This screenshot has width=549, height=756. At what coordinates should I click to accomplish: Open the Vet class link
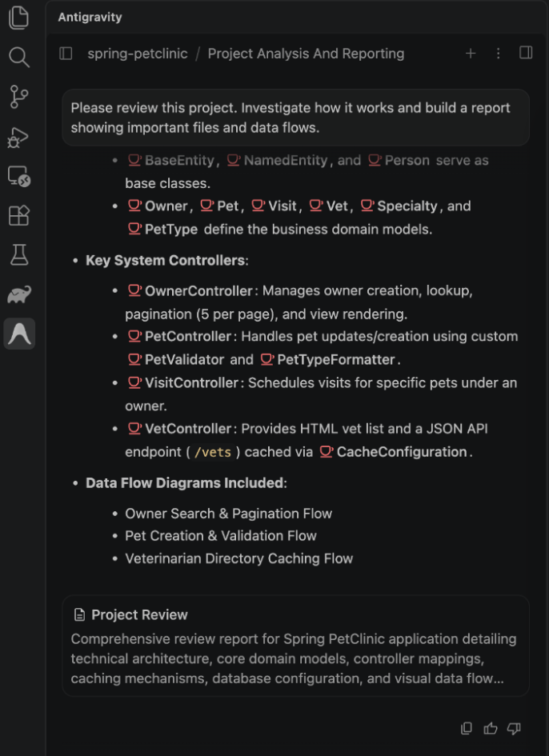[x=329, y=206]
